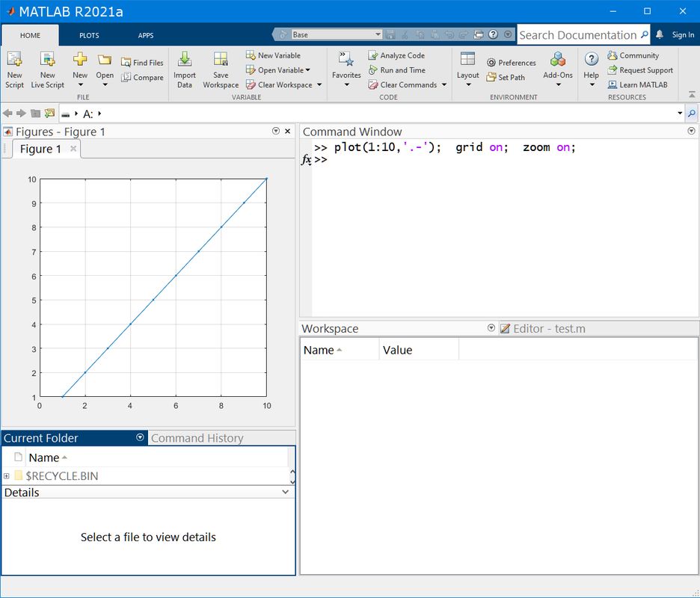This screenshot has height=598, width=700.
Task: Open the Base workspace combo box
Action: [x=336, y=34]
